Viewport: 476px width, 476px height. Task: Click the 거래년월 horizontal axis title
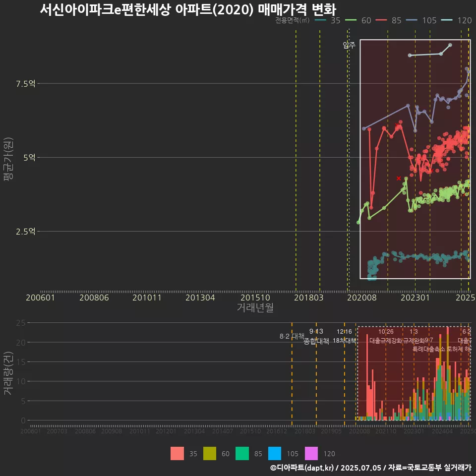click(x=255, y=307)
